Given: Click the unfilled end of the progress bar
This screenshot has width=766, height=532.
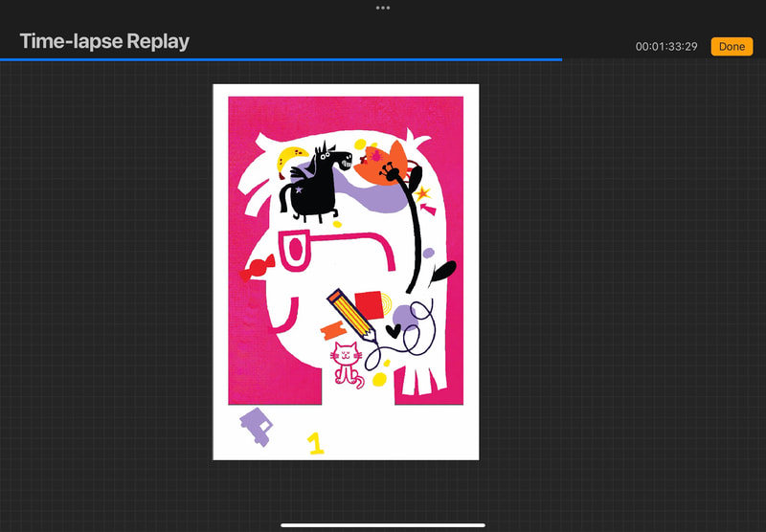Looking at the screenshot, I should point(663,59).
